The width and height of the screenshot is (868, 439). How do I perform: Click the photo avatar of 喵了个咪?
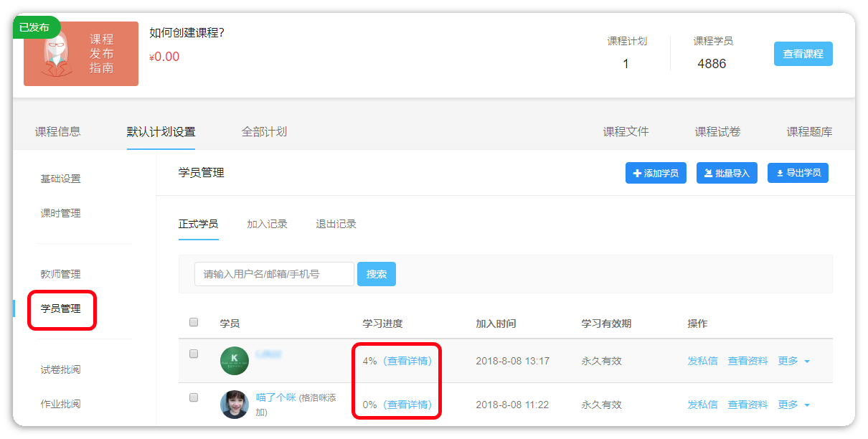click(x=235, y=405)
